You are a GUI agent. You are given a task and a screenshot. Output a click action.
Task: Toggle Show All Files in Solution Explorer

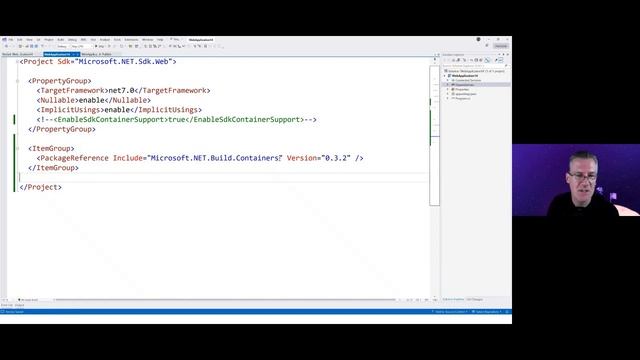tap(481, 60)
